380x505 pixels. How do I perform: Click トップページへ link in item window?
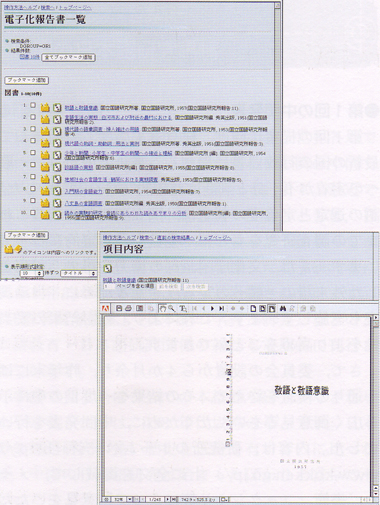[215, 238]
